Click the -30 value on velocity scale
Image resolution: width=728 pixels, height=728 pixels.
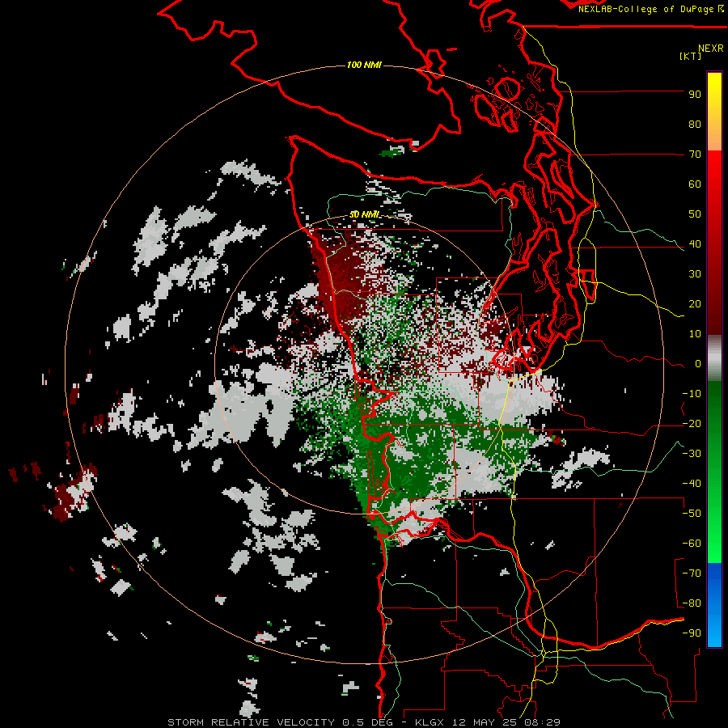692,454
